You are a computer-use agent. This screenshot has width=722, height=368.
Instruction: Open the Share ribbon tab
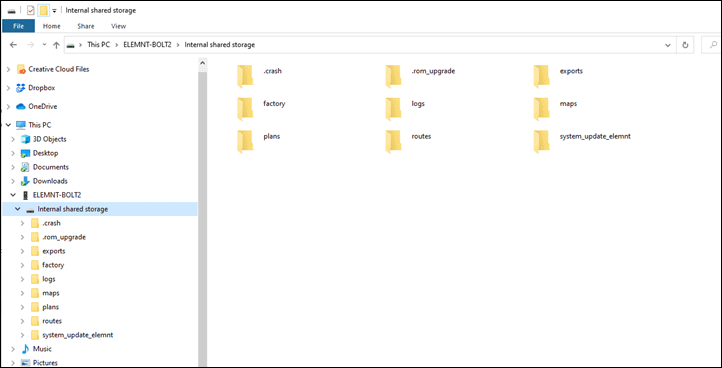(x=86, y=26)
